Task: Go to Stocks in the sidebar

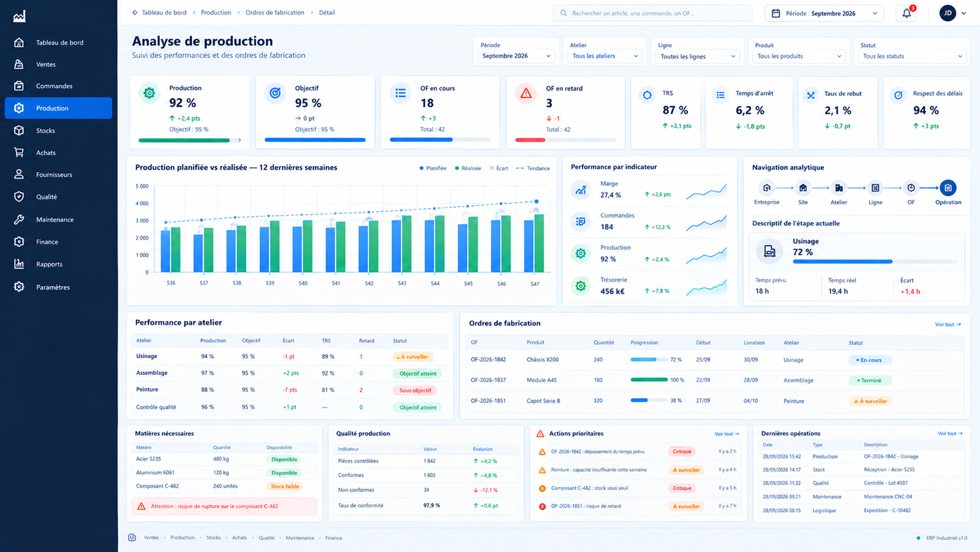Action: coord(59,130)
